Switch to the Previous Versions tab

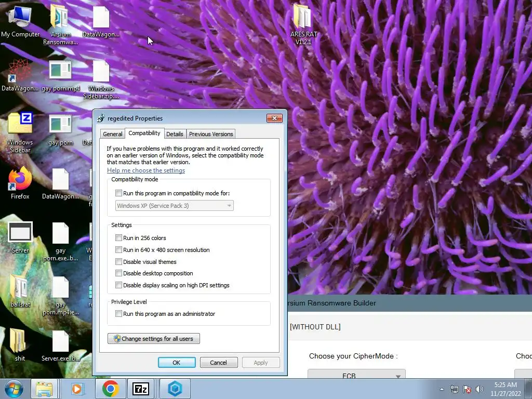[x=211, y=134]
